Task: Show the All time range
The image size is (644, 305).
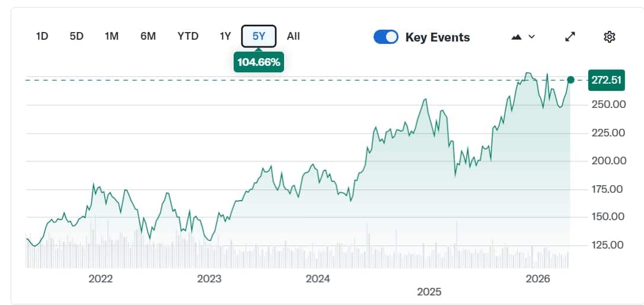Action: pos(294,36)
